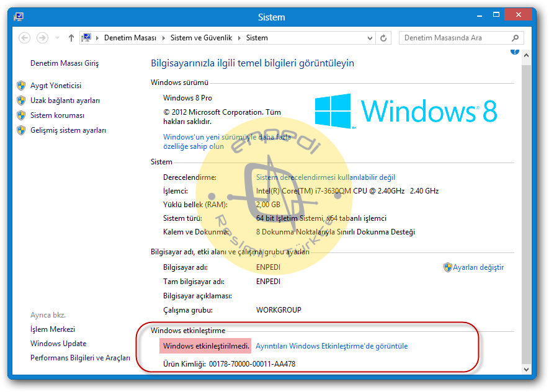Viewport: 549px width, 392px height.
Task: Expand the chevron after Denetim Masası
Action: pyautogui.click(x=163, y=38)
